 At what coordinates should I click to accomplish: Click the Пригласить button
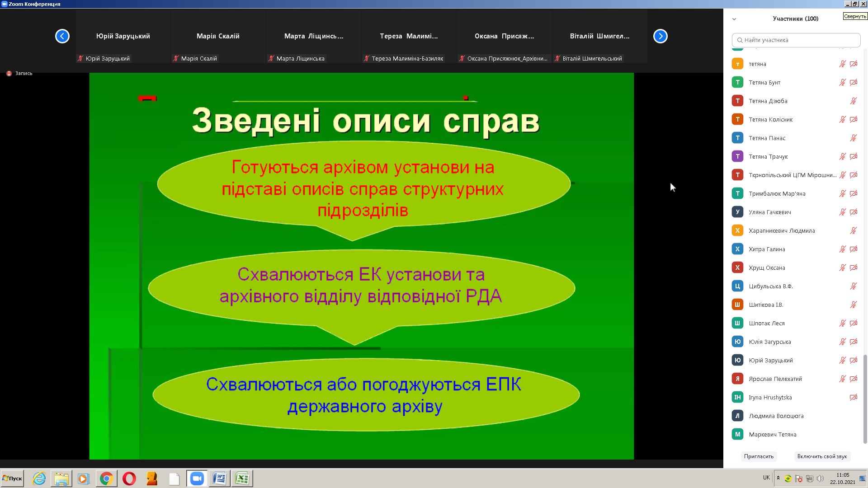[x=759, y=456]
